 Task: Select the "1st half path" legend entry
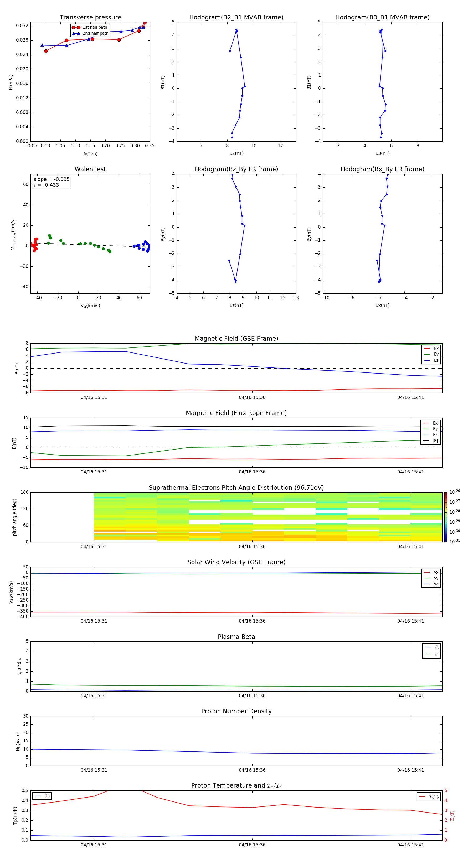click(90, 27)
